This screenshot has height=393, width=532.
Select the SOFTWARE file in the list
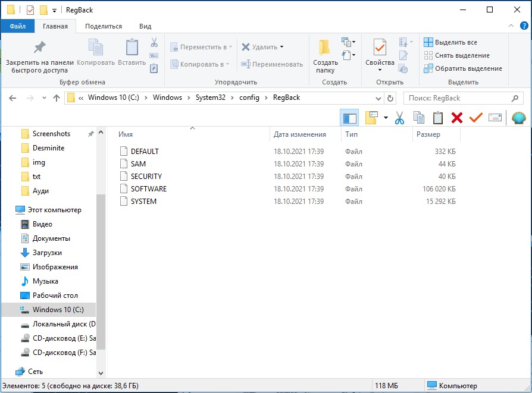tap(148, 189)
